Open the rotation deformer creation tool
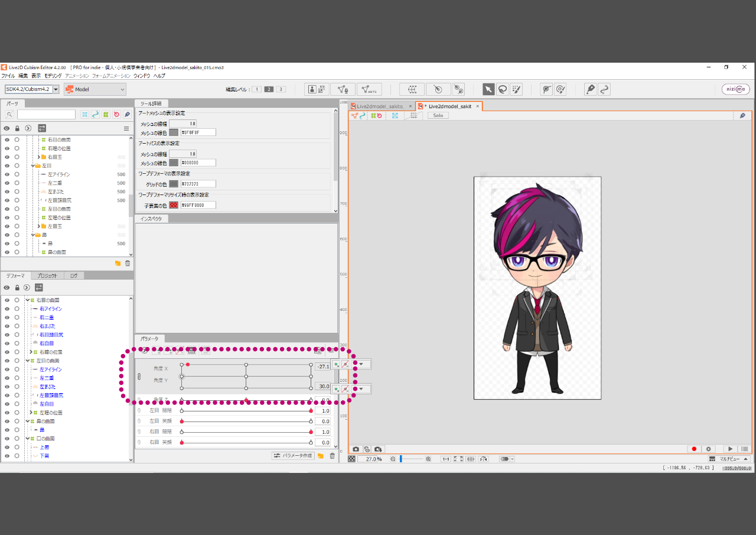The width and height of the screenshot is (756, 535). 459,89
